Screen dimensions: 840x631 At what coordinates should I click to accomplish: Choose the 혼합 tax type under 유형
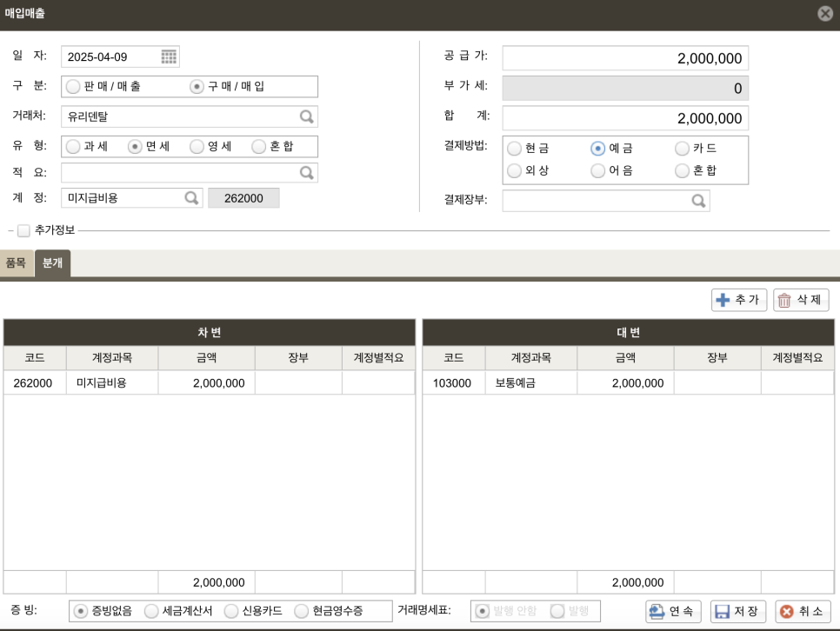click(x=259, y=146)
